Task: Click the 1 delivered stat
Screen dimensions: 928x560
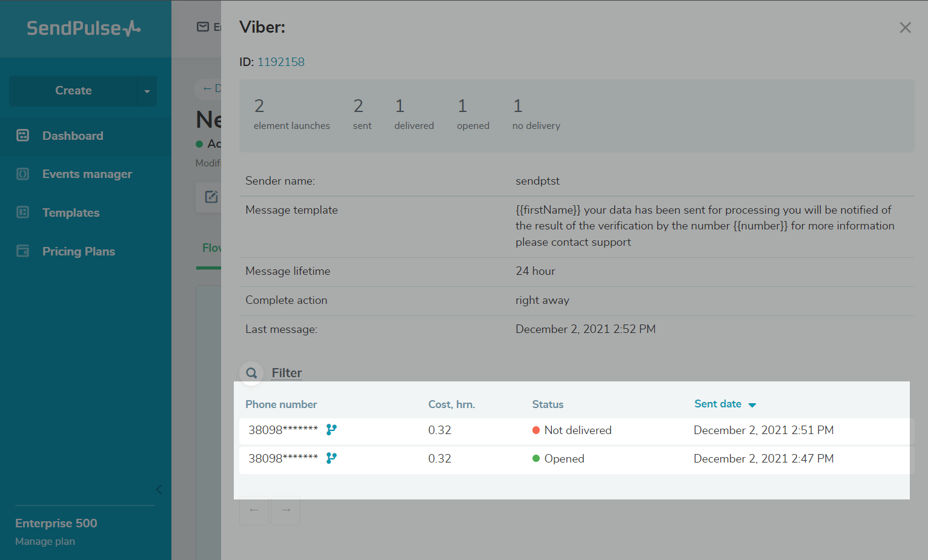Action: 414,114
